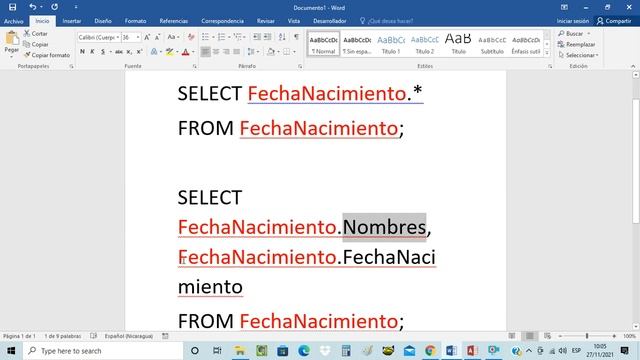Switch to web layout view icon
This screenshot has height=360, width=640.
(547, 336)
